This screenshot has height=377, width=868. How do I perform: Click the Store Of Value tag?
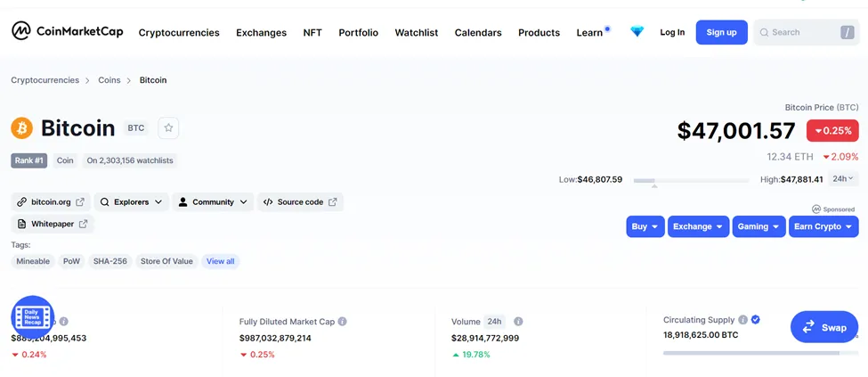coord(166,261)
